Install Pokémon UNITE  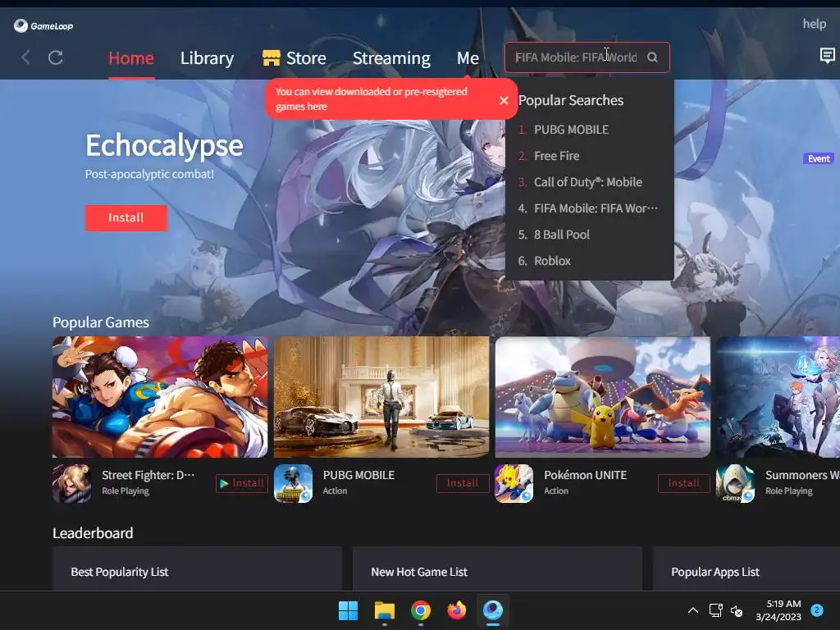683,483
